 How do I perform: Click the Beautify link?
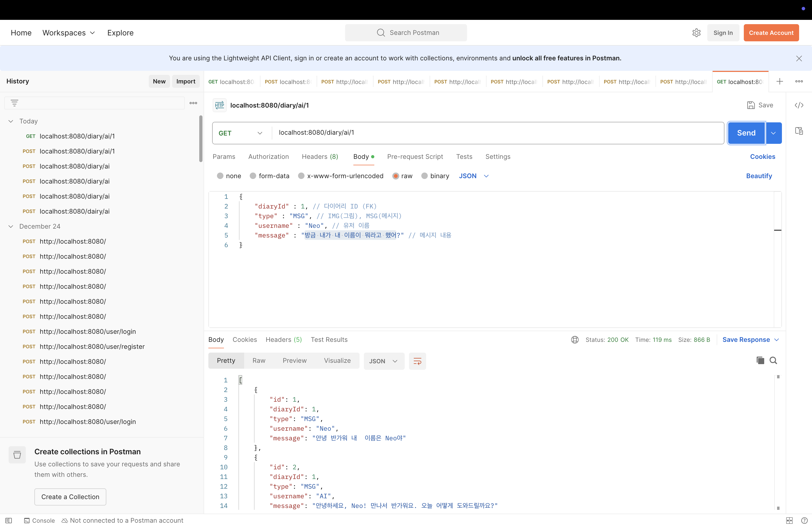pos(759,176)
